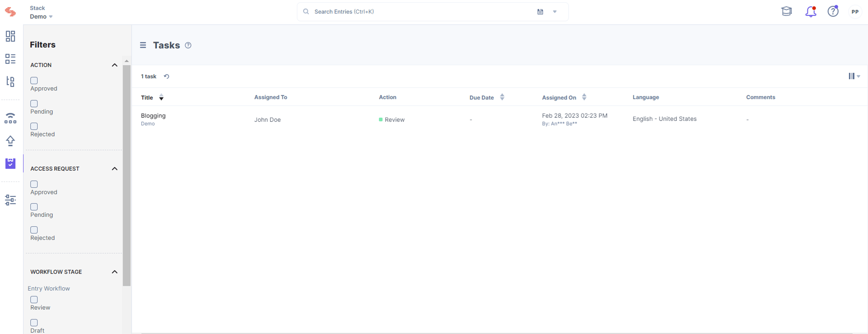868x334 pixels.
Task: Check the Review workflow stage box
Action: pos(34,300)
